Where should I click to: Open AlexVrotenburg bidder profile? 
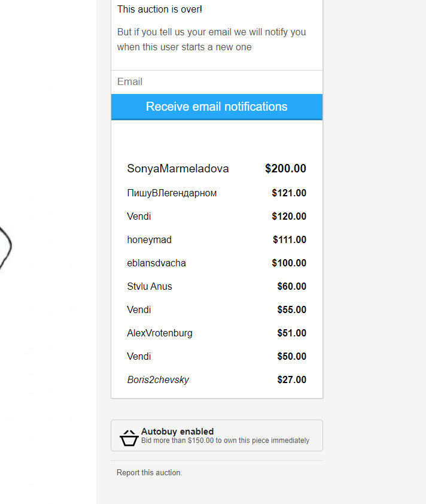[x=160, y=333]
